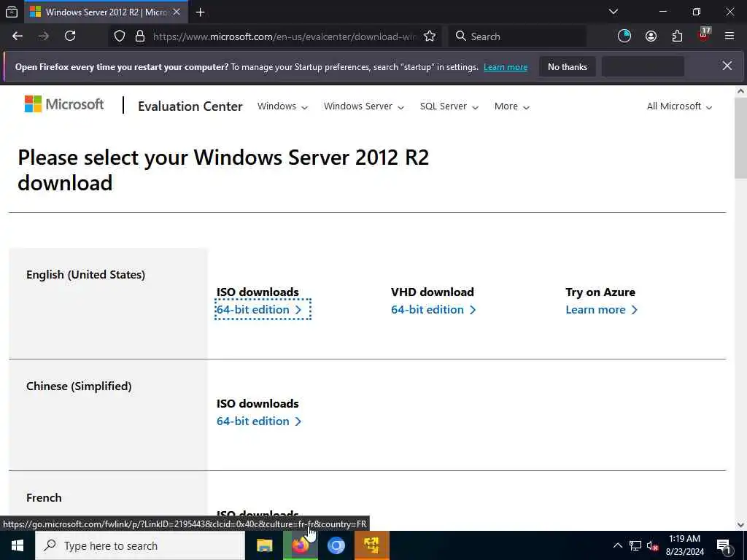The height and width of the screenshot is (560, 747).
Task: Open the extensions puzzle-piece icon
Action: pos(677,36)
